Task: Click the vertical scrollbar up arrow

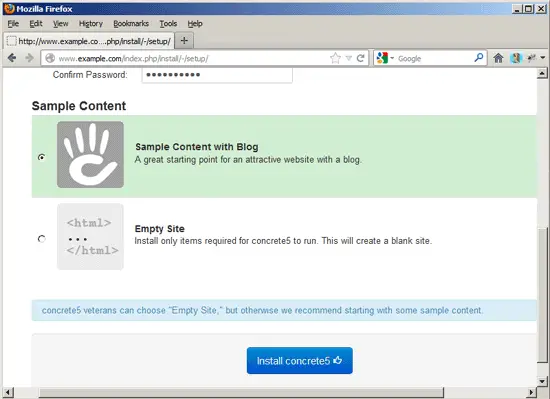Action: pos(542,73)
